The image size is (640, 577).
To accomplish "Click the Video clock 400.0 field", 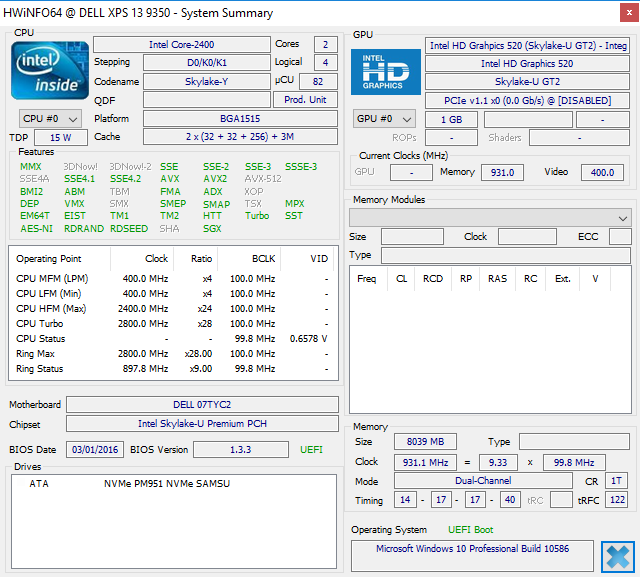I will (602, 173).
